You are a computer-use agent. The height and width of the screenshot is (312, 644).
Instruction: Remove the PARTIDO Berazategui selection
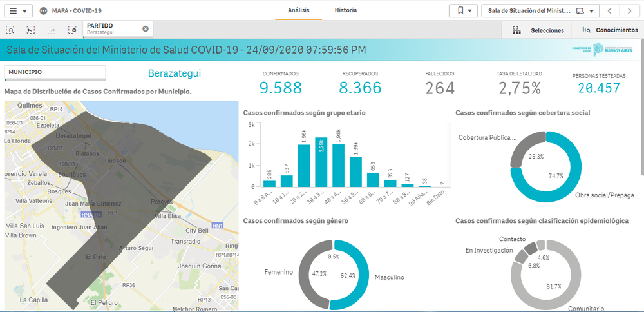146,28
